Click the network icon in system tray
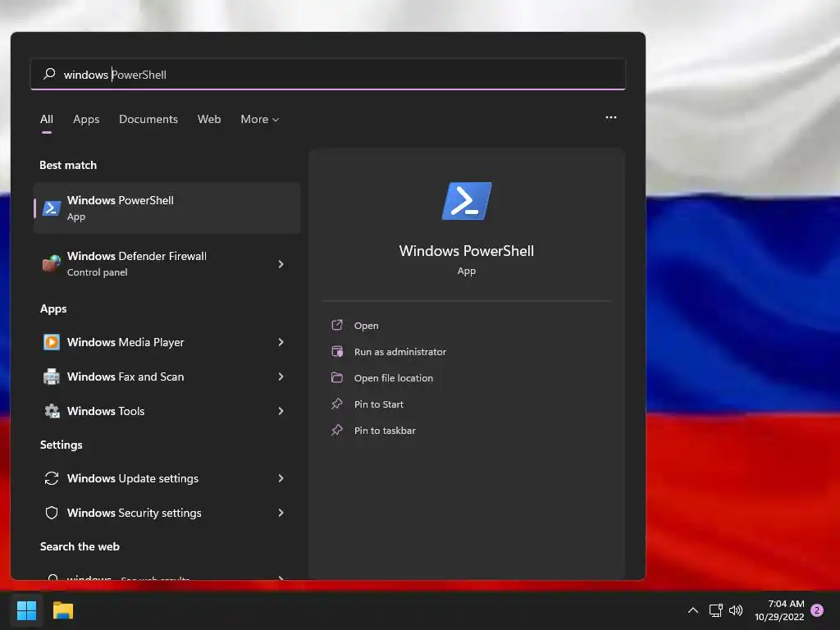 click(x=715, y=610)
